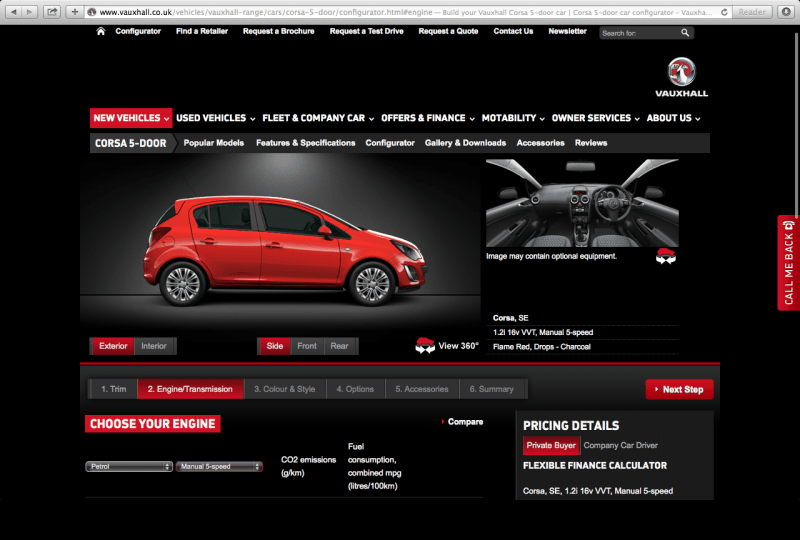Click the red Corsa exterior image
Viewport: 800px width, 540px height.
click(285, 251)
